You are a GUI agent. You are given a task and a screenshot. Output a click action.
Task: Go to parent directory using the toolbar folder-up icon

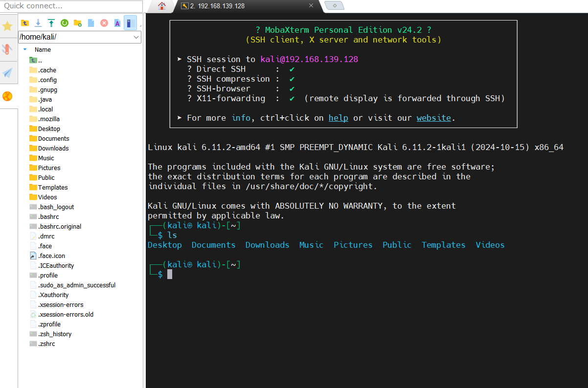click(x=25, y=23)
